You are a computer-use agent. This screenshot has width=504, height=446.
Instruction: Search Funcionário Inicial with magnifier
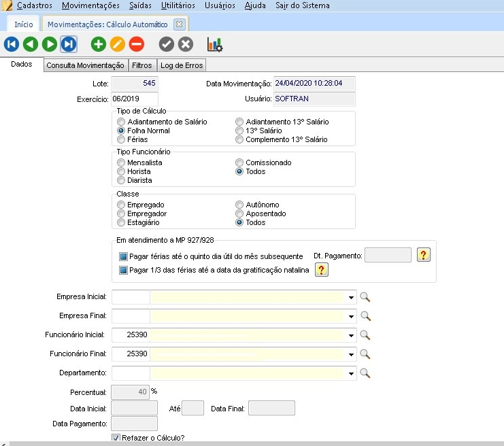[x=365, y=334]
